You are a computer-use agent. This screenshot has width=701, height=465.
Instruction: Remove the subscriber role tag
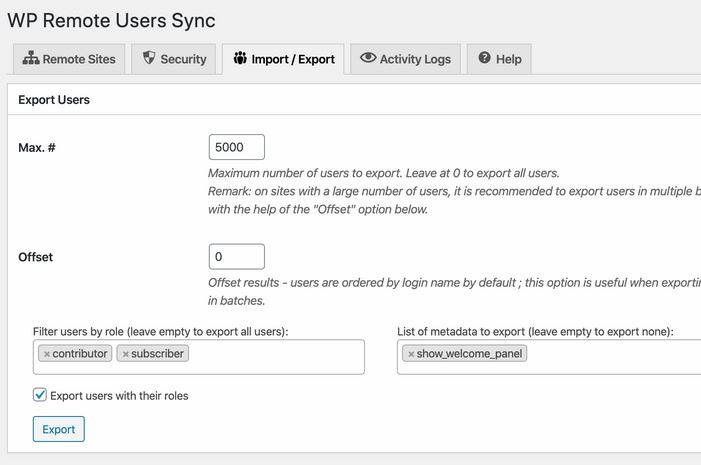[x=126, y=354]
